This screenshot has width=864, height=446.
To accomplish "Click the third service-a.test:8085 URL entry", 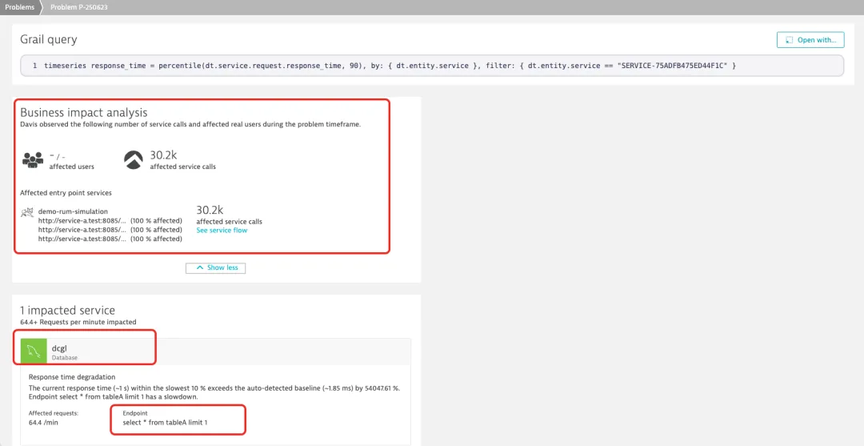I will point(83,239).
